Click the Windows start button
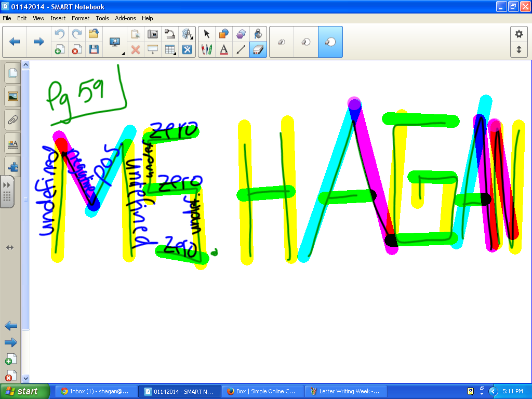532x399 pixels. coord(24,391)
